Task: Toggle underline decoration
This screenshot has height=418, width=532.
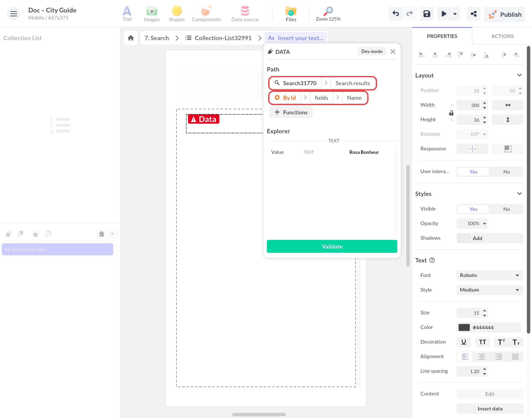Action: (x=464, y=342)
